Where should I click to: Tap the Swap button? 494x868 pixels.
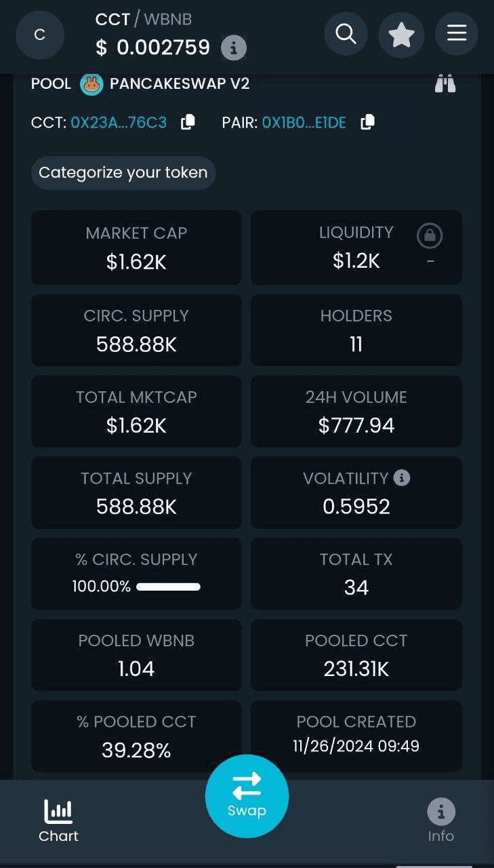(247, 796)
